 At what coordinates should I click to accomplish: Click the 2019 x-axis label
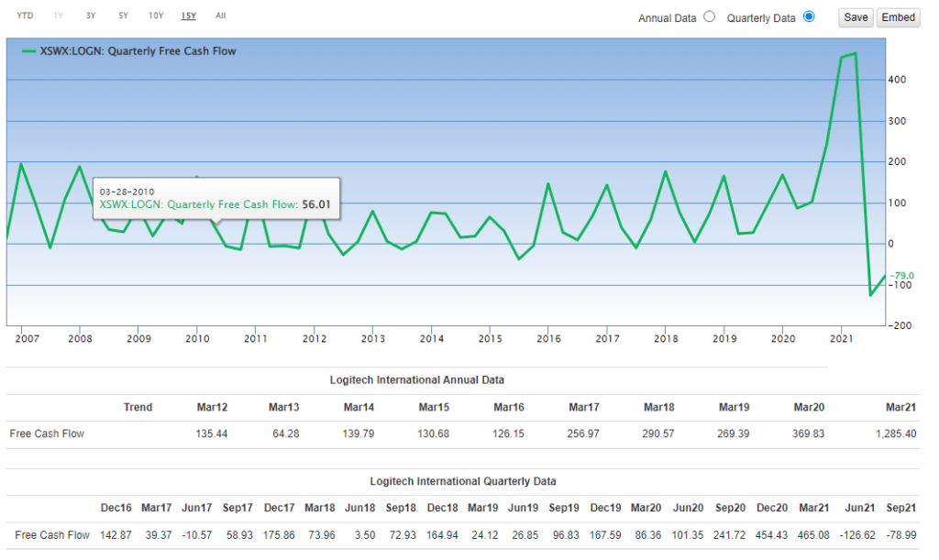[x=724, y=338]
